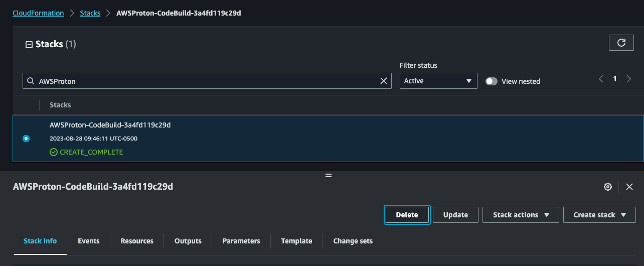View the Template tab
This screenshot has width=644, height=266.
click(x=296, y=241)
